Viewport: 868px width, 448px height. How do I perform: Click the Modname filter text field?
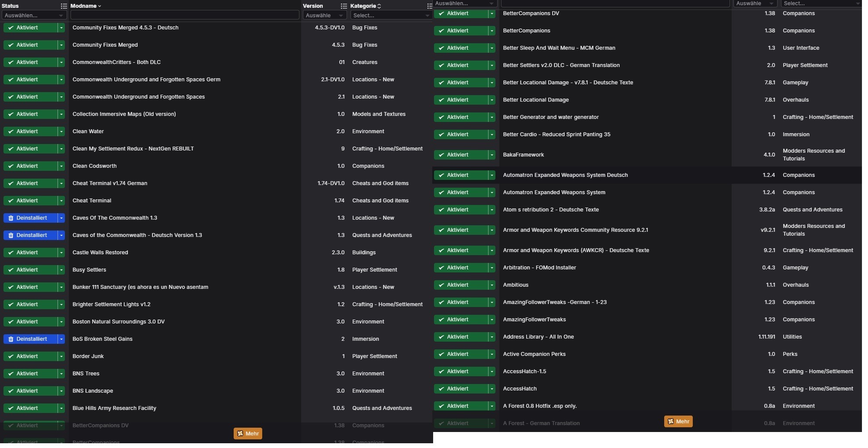pyautogui.click(x=184, y=15)
